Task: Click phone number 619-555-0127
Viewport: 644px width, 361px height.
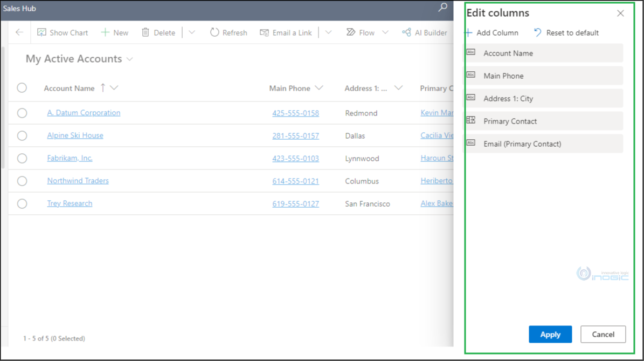Action: tap(296, 203)
